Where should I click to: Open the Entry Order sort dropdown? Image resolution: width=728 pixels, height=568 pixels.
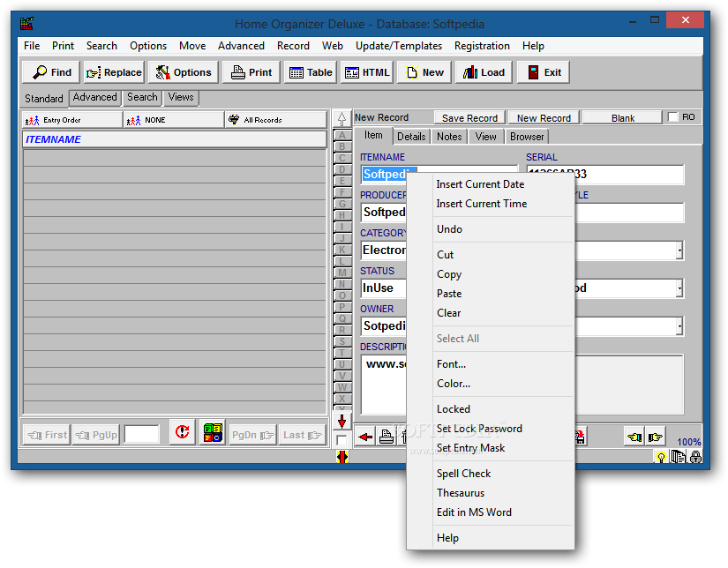[x=72, y=120]
